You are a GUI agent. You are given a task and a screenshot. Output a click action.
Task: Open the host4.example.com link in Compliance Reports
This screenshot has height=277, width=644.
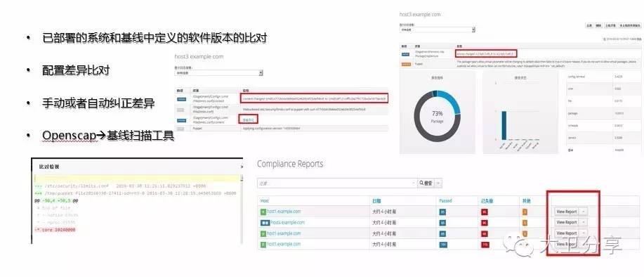click(287, 222)
